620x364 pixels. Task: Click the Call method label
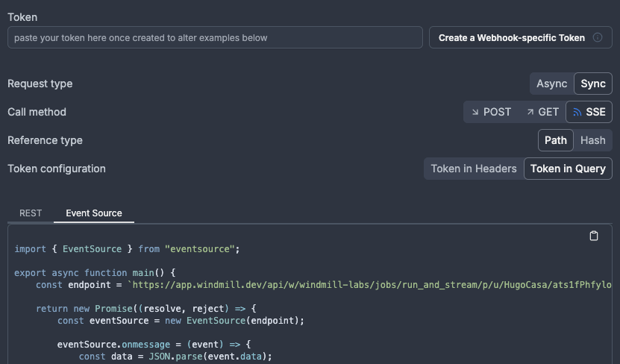point(37,112)
